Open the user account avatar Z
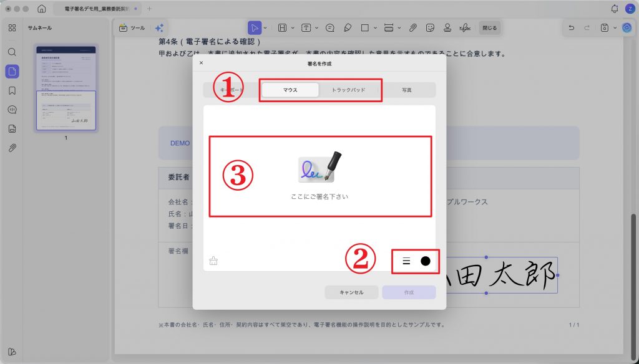The image size is (639, 364). click(x=630, y=9)
